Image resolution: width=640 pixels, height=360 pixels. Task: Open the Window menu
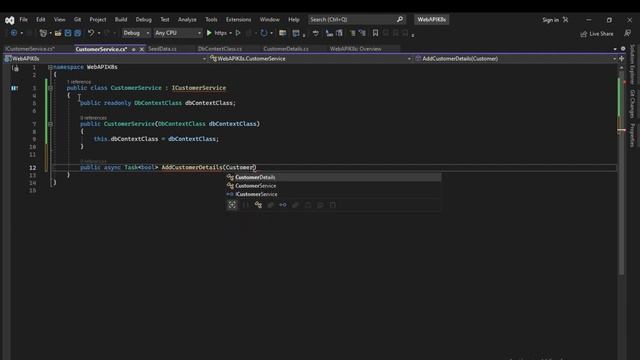point(269,20)
